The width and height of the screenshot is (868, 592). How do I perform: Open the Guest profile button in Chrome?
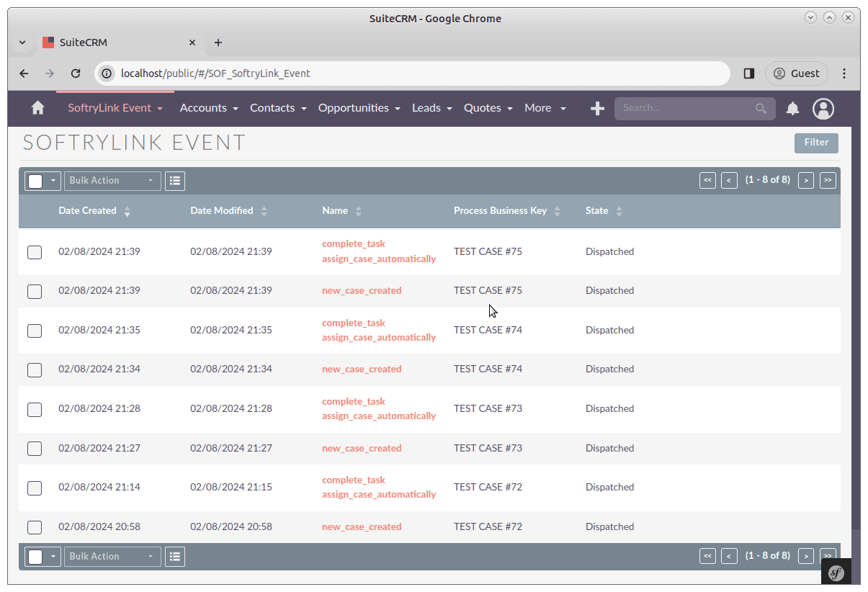tap(797, 73)
